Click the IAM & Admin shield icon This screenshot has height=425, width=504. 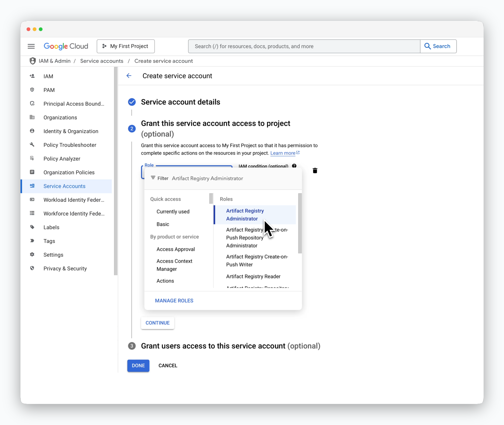[32, 61]
